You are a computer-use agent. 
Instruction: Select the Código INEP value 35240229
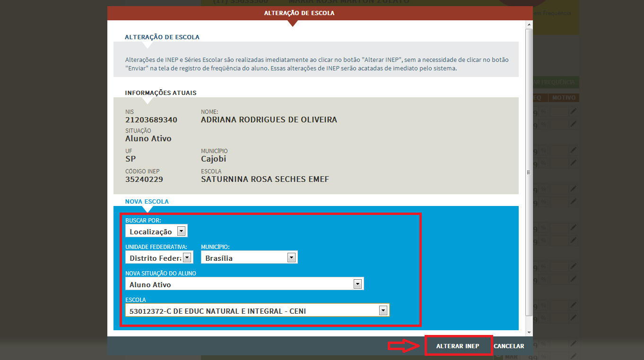[x=145, y=180]
